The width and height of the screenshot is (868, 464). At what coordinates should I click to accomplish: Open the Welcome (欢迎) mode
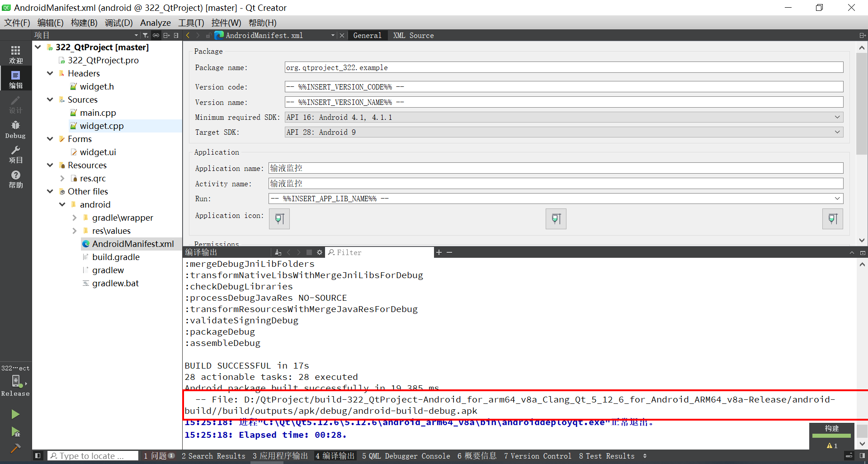tap(15, 54)
